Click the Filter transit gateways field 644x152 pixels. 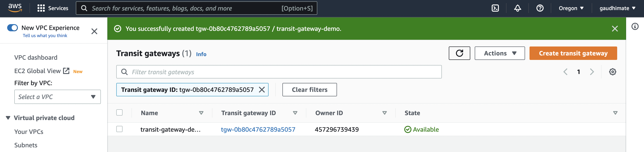click(x=282, y=72)
